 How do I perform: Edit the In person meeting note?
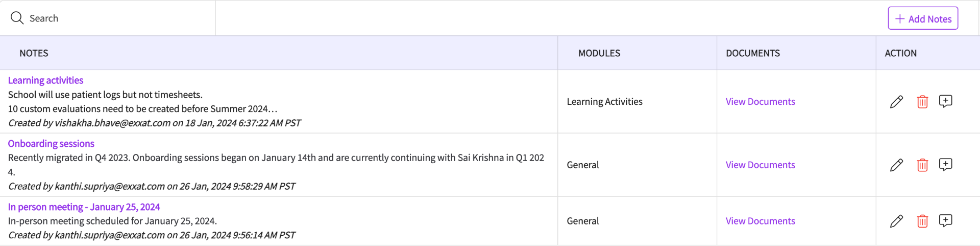coord(896,221)
